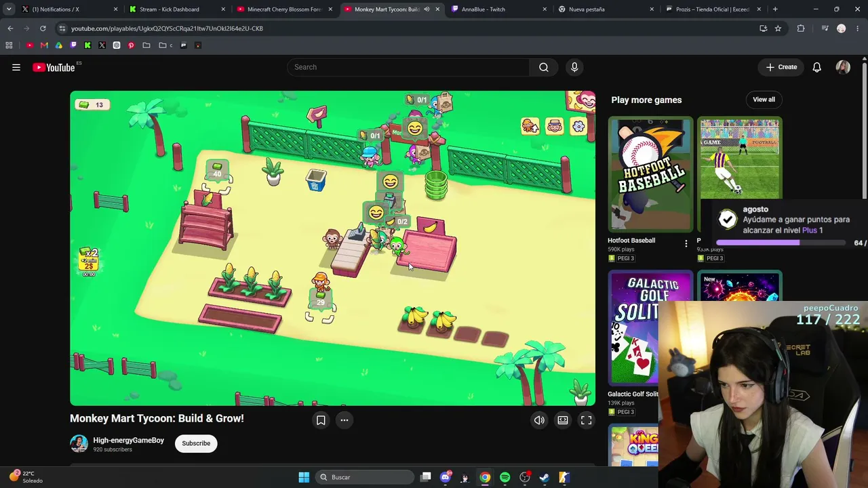Expand the tab search dropdown
This screenshot has height=488, width=868.
pyautogui.click(x=9, y=9)
